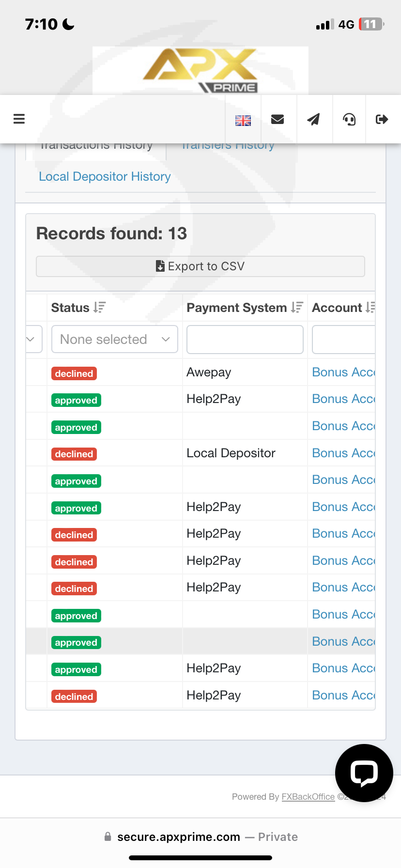The width and height of the screenshot is (401, 868).
Task: Click the Payment System filter field
Action: (x=245, y=340)
